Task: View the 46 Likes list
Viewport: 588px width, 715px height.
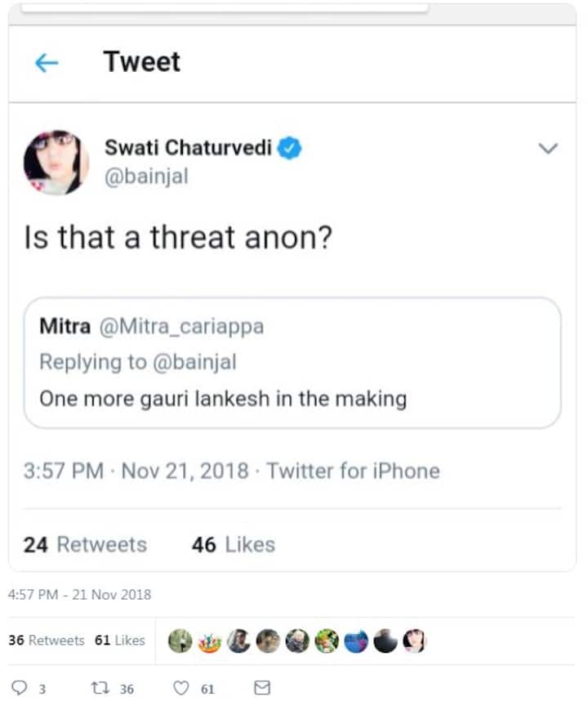Action: tap(233, 544)
